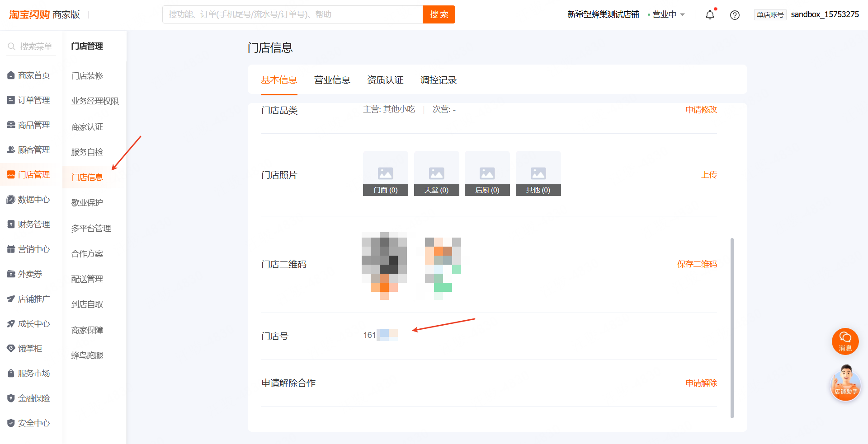Click 保存二维码 link
The height and width of the screenshot is (444, 868).
coord(697,264)
